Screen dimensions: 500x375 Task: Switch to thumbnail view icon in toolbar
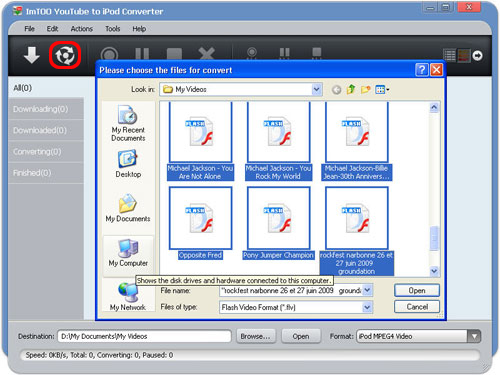[464, 55]
